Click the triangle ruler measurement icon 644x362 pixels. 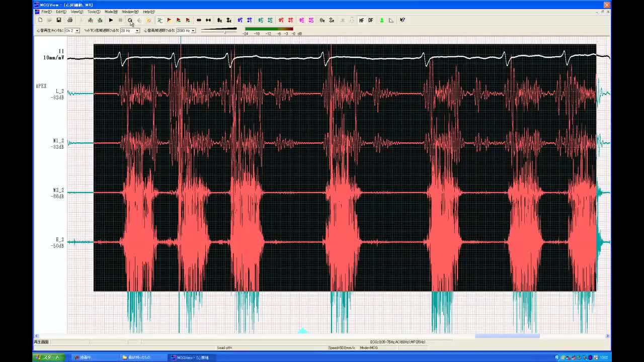(x=391, y=20)
